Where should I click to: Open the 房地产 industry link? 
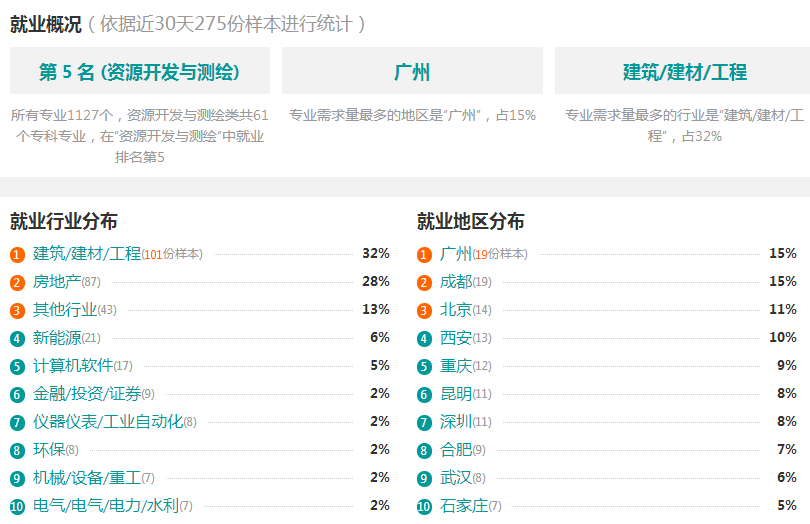coord(57,282)
